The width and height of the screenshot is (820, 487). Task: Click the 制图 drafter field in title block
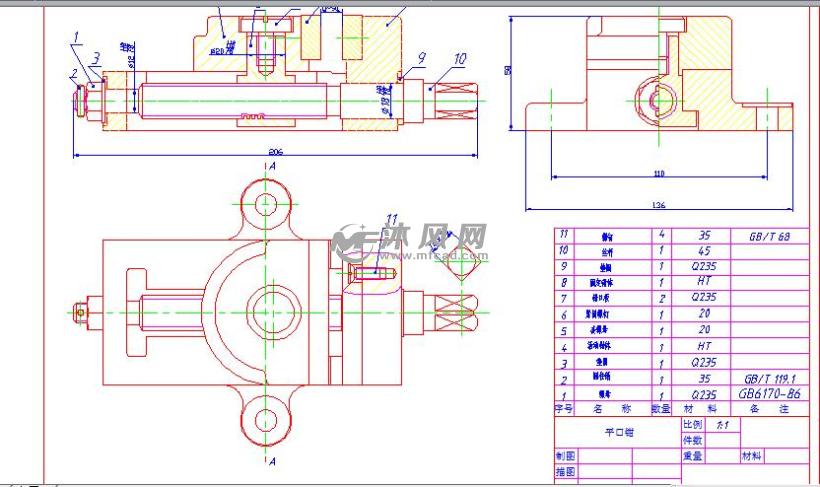[565, 456]
